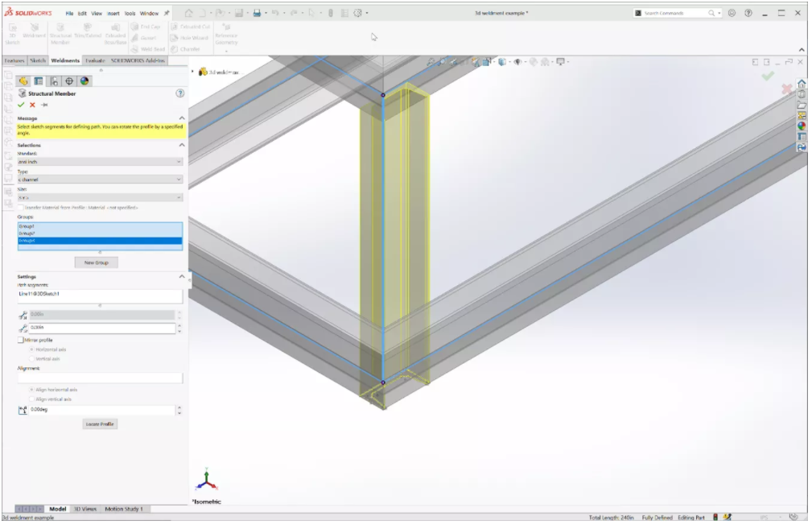The width and height of the screenshot is (812, 525).
Task: Open the Options gear icon
Action: click(358, 13)
